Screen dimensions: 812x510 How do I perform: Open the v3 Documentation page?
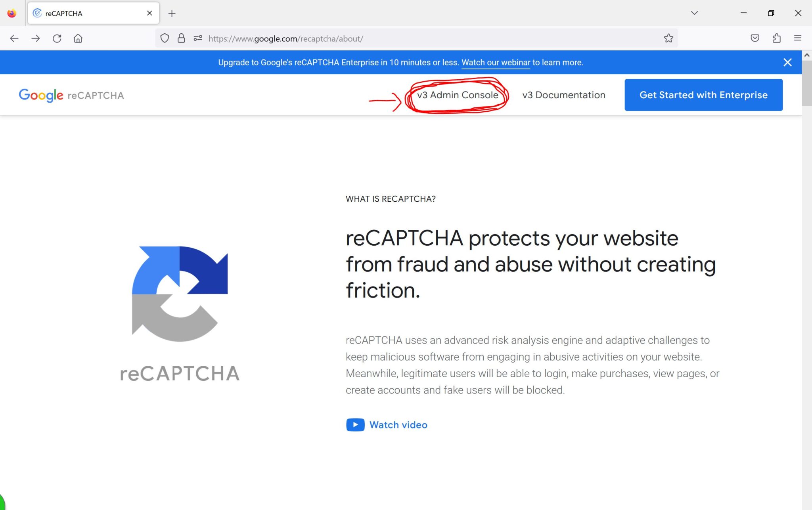click(x=564, y=95)
